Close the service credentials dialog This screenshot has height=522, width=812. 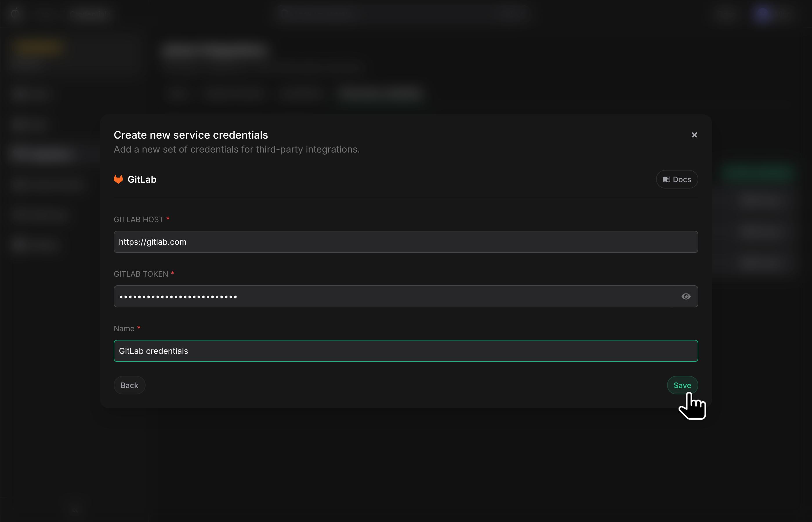[694, 135]
